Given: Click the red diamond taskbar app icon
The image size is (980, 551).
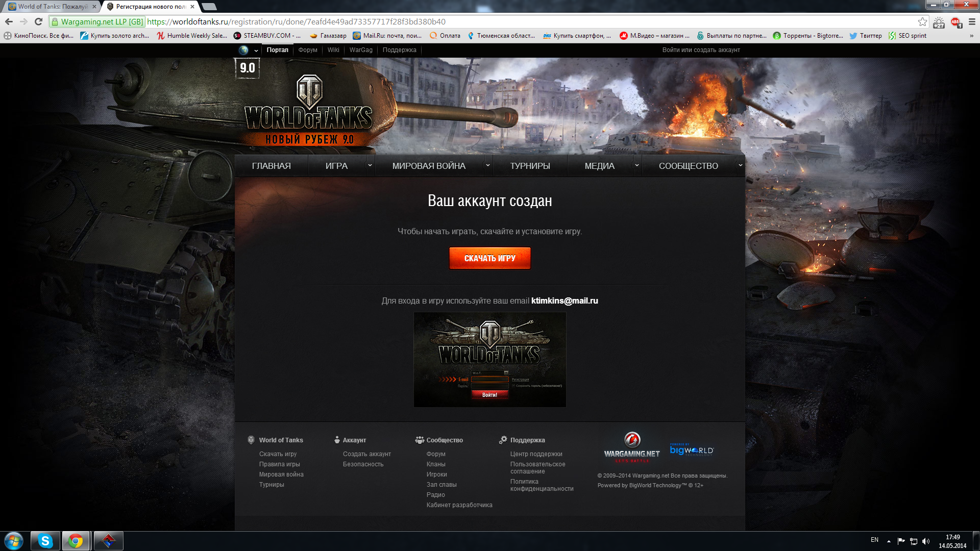Looking at the screenshot, I should pos(108,541).
